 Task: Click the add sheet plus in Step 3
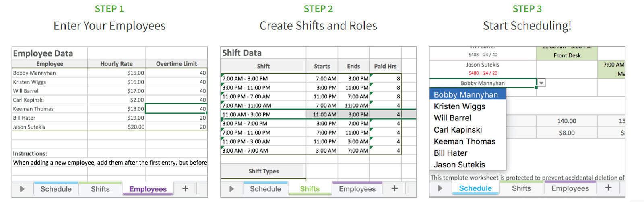coord(608,188)
